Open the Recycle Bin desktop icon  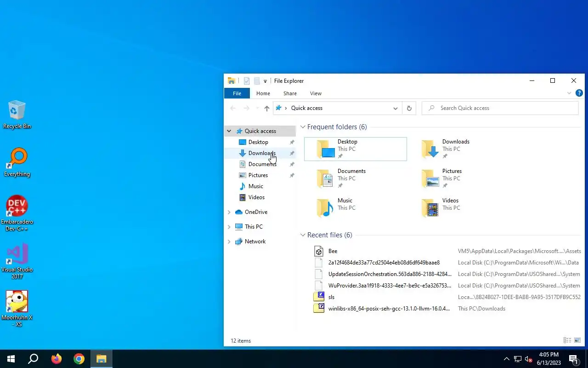[17, 115]
